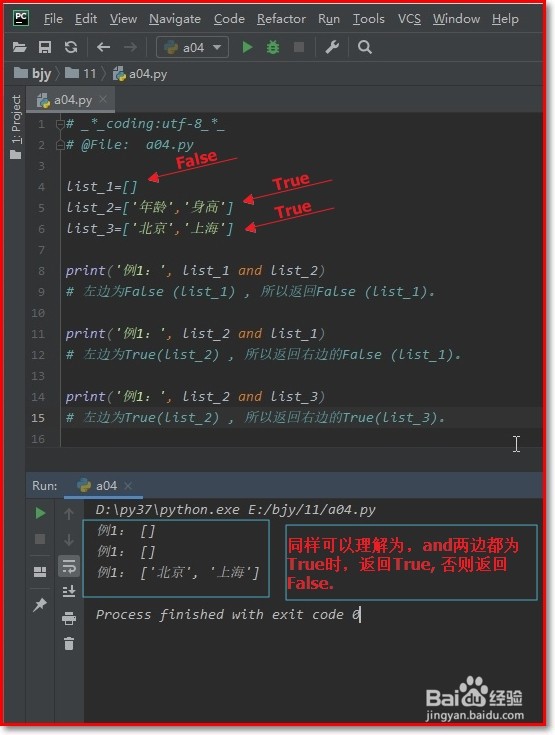Viewport: 555px width, 735px height.
Task: Navigate forward with the right arrow
Action: (130, 47)
